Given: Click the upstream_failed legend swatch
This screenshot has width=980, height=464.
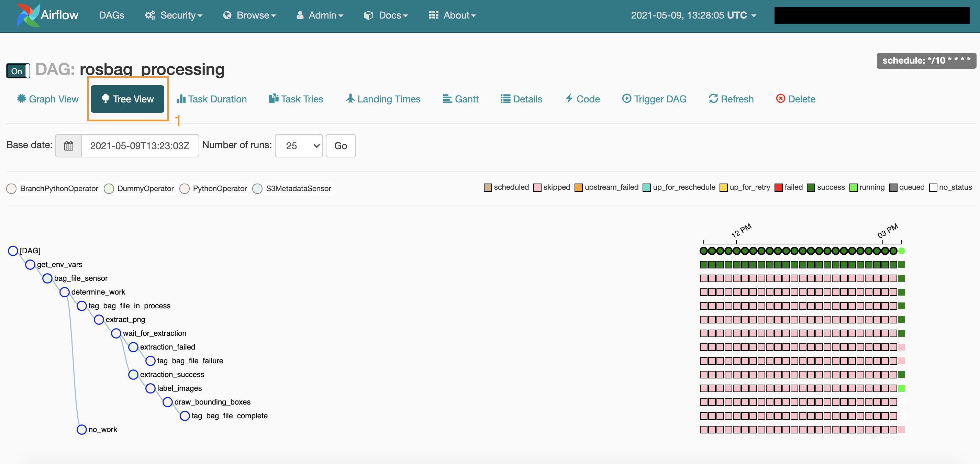Looking at the screenshot, I should 579,188.
